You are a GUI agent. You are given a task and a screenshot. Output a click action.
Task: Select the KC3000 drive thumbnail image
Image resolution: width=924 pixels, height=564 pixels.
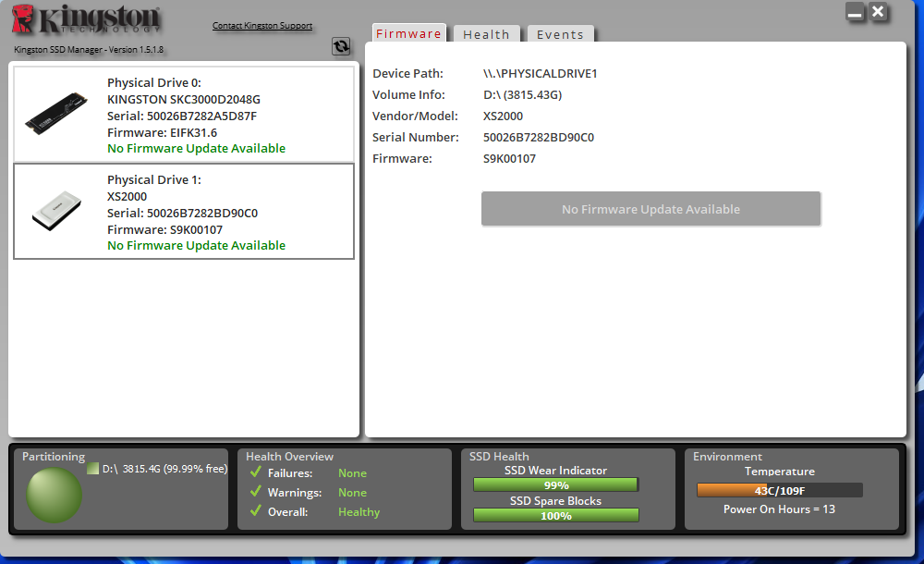(x=56, y=114)
